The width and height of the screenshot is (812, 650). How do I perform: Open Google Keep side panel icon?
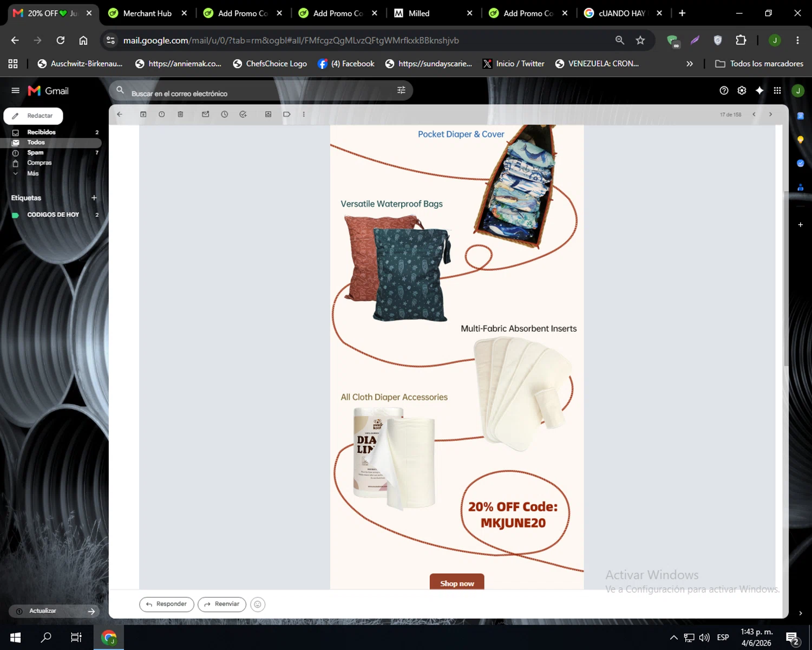(801, 139)
